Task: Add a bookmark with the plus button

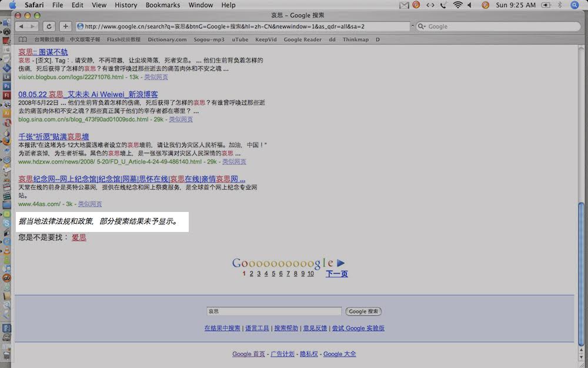Action: 65,26
